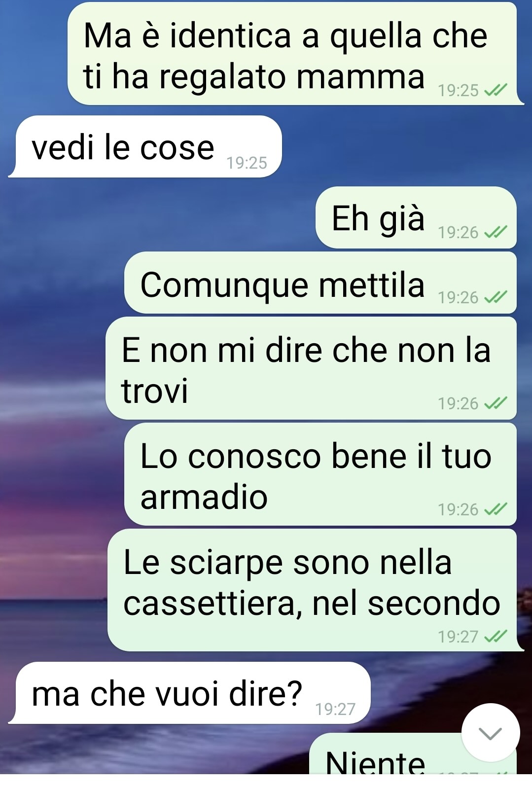The image size is (532, 787).
Task: Tap the 'Comunque mettila' message bubble
Action: click(x=320, y=283)
